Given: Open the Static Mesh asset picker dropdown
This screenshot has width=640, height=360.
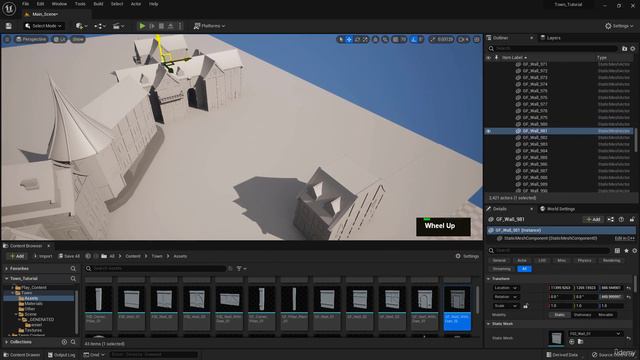Looking at the screenshot, I should pyautogui.click(x=595, y=333).
